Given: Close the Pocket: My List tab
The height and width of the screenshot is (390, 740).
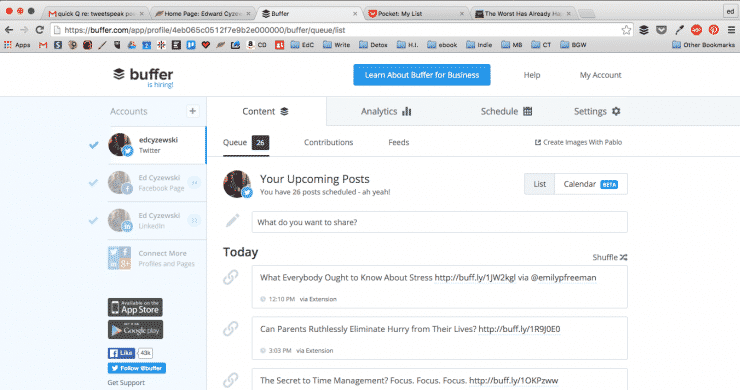Looking at the screenshot, I should click(x=462, y=14).
